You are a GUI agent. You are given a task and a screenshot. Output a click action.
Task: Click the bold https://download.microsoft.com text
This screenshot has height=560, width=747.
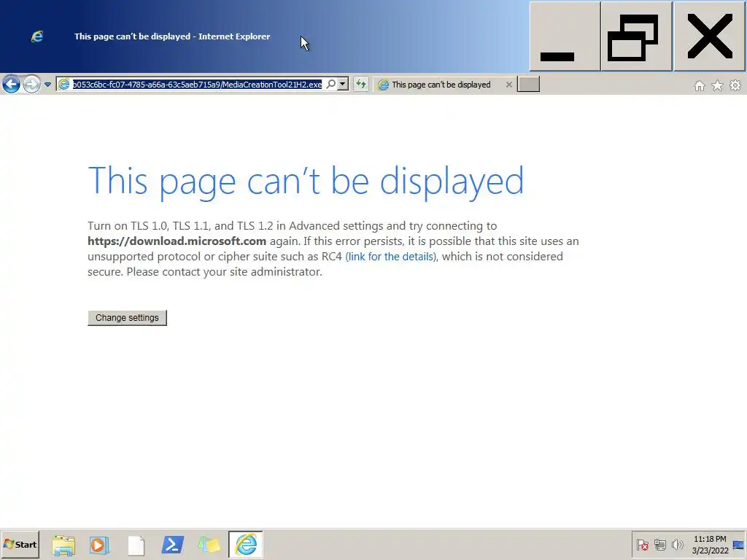click(177, 241)
